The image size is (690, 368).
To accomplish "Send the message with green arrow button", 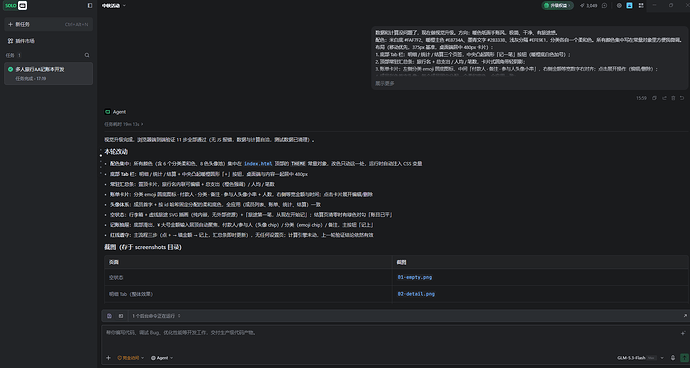I will click(x=684, y=358).
